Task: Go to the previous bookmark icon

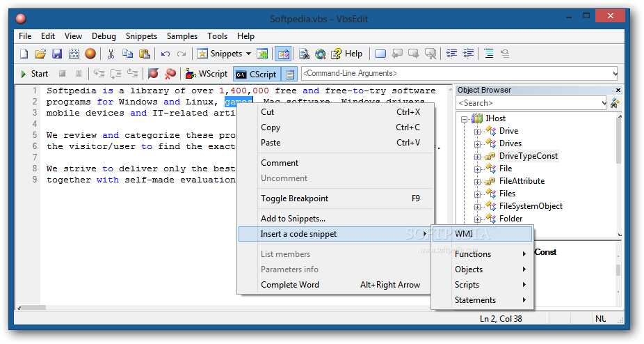Action: click(397, 54)
